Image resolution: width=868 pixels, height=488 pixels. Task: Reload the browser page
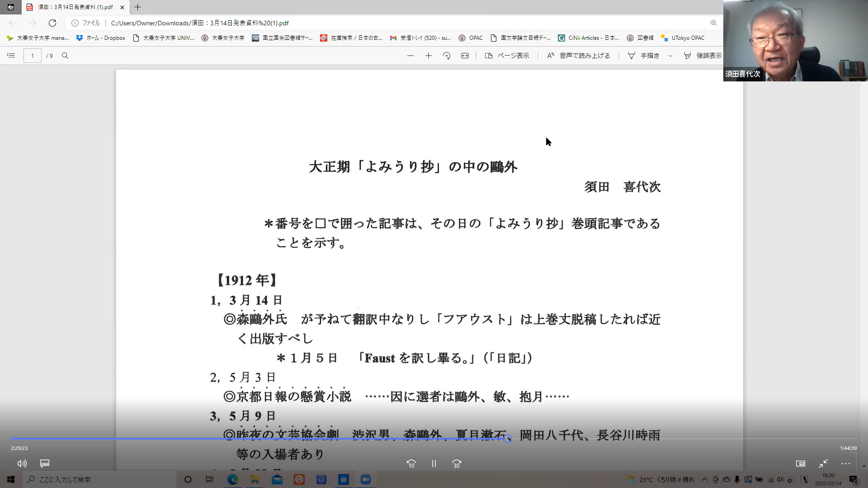(52, 23)
